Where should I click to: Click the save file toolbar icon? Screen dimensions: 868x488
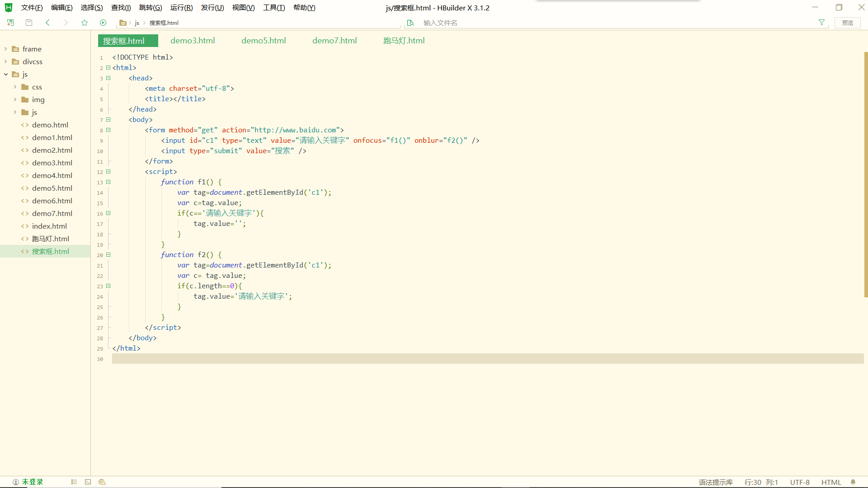29,23
